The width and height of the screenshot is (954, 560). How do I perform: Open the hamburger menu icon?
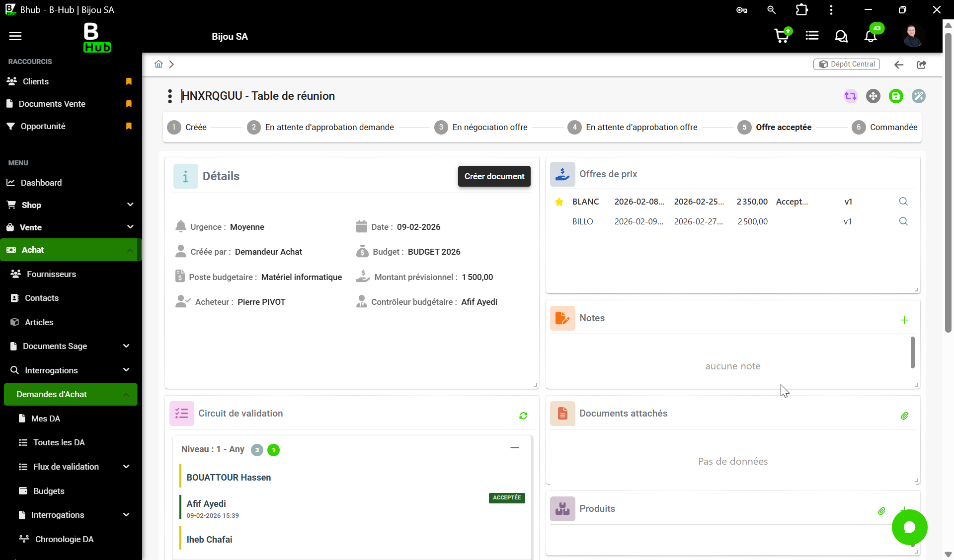[x=15, y=36]
